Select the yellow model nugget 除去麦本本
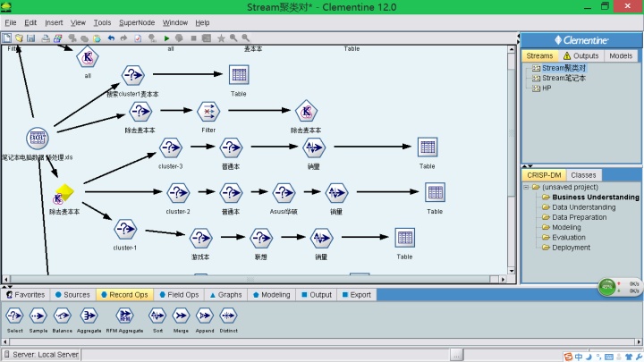Image resolution: width=644 pixels, height=362 pixels. click(x=64, y=193)
